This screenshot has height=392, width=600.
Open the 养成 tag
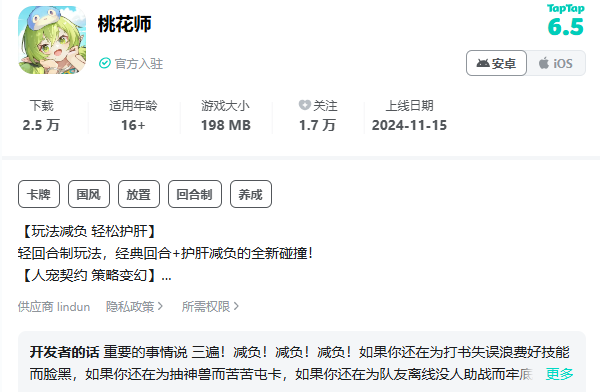pyautogui.click(x=251, y=194)
